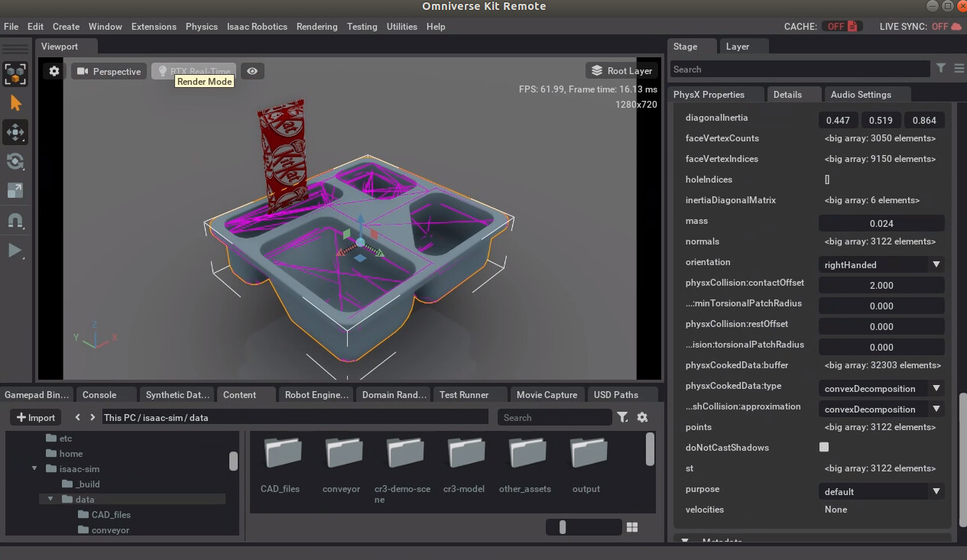Click the Root Layer button
This screenshot has width=967, height=560.
pyautogui.click(x=621, y=70)
